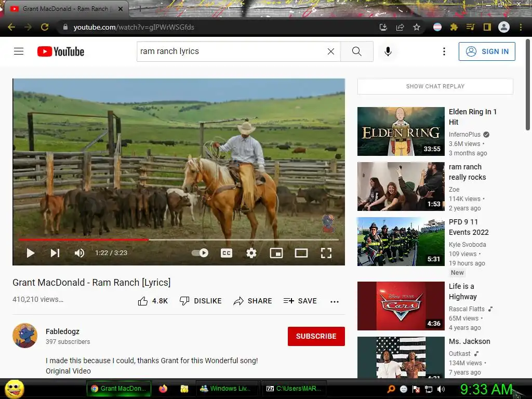Screen dimensions: 532x399
Task: Toggle the browser side panel icon
Action: 487,27
